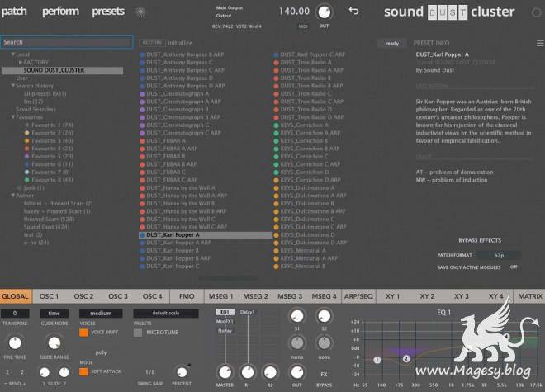Click the GLIDE RANGE knob

coord(54,343)
